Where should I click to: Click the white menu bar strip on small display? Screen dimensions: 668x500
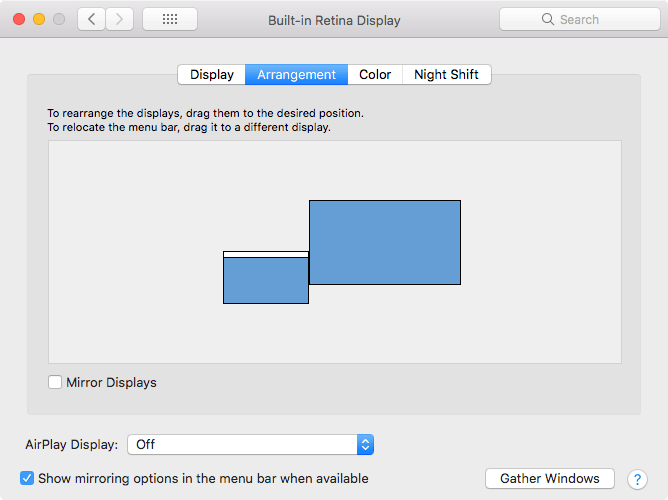266,255
